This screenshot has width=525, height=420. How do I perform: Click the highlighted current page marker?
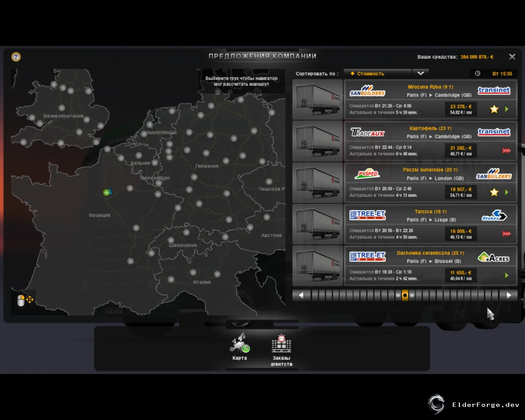click(x=405, y=295)
